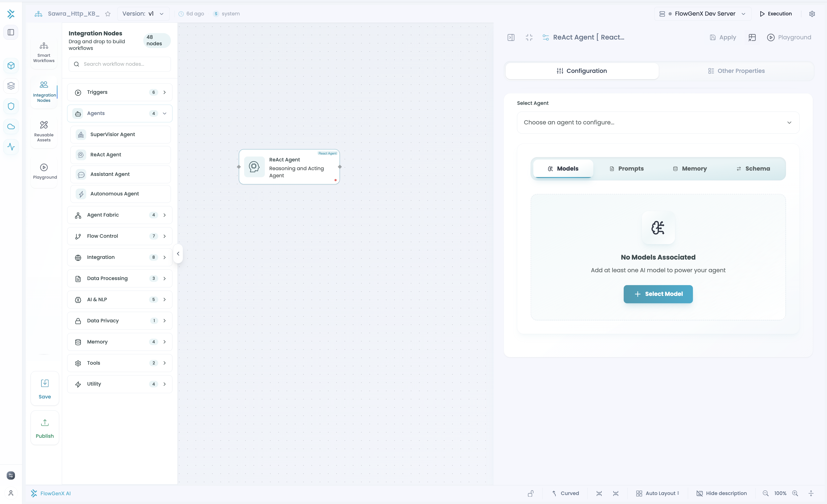Click the canvas lock icon in bottom bar
The height and width of the screenshot is (504, 827).
pos(531,493)
